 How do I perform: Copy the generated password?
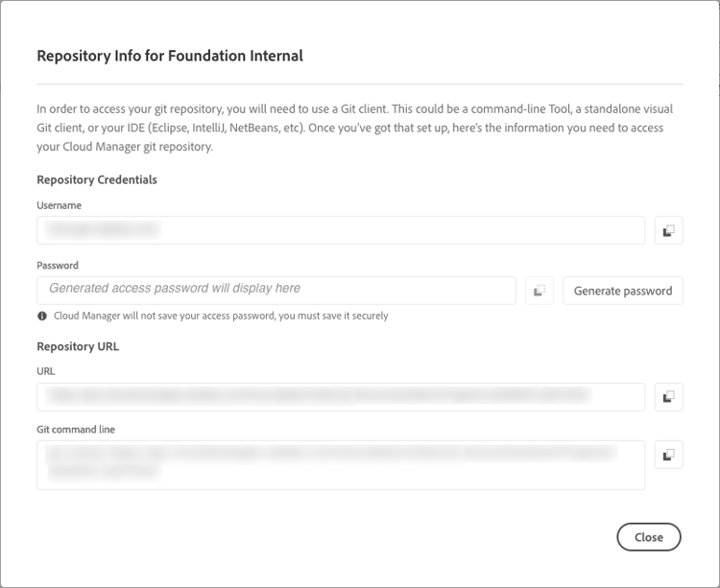pos(540,291)
